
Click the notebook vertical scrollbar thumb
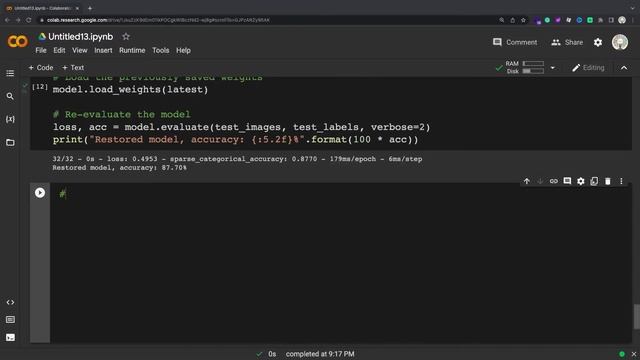[636, 316]
